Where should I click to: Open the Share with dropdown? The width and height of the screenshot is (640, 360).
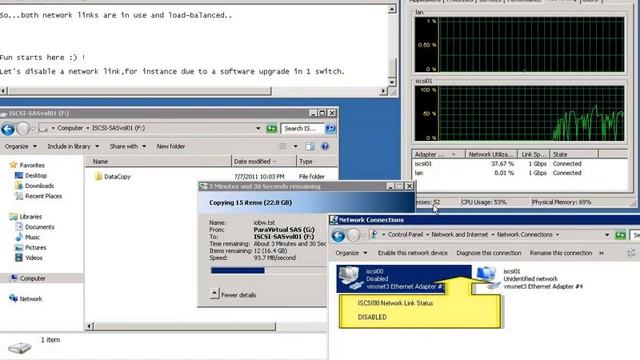pyautogui.click(x=128, y=146)
